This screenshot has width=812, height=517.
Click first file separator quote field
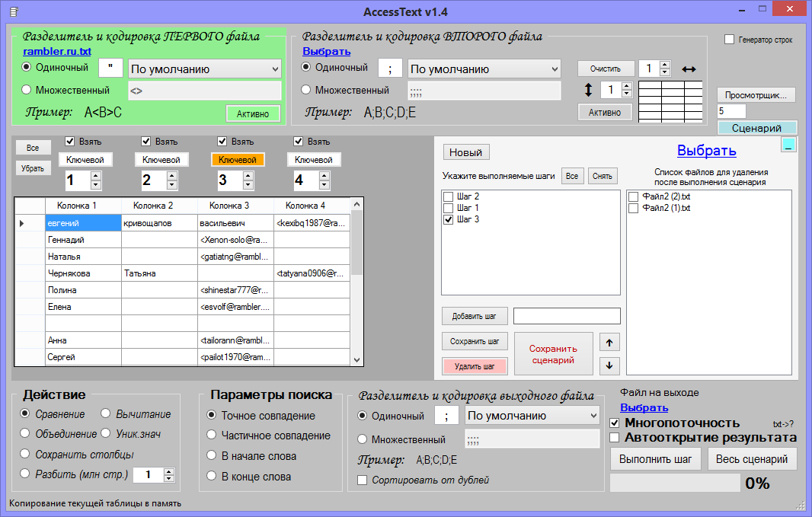pyautogui.click(x=110, y=68)
